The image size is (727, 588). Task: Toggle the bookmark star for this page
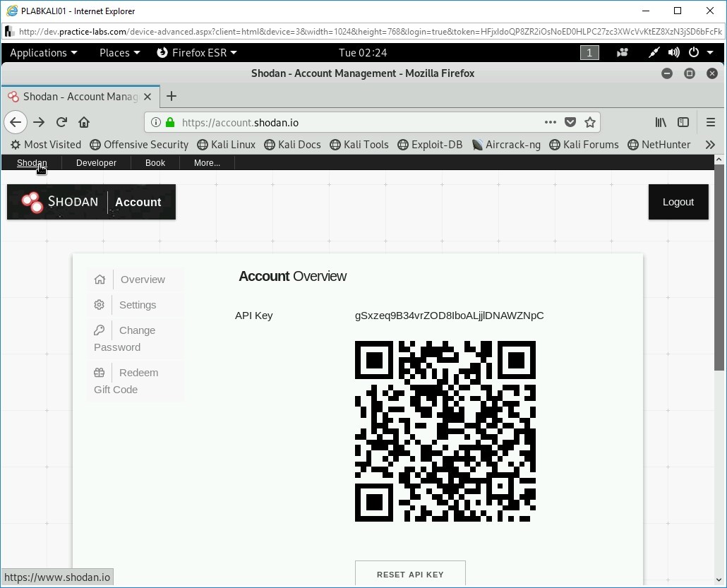tap(591, 122)
